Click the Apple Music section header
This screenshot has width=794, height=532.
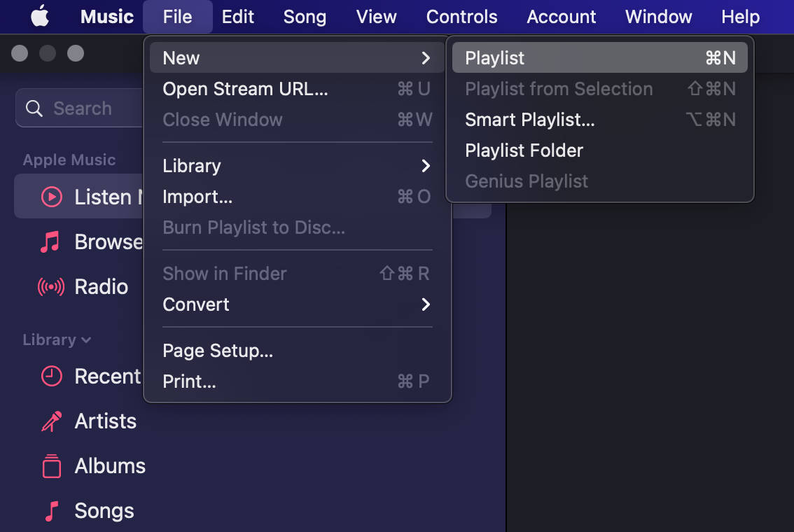[x=69, y=160]
